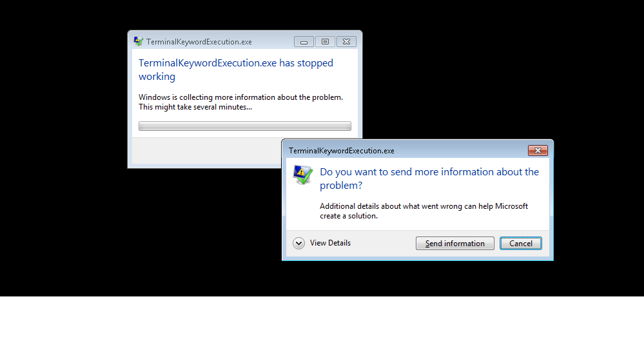Click the heading "TerminalKeywordExecution.exe has stopped working"
The image size is (644, 348).
[236, 70]
